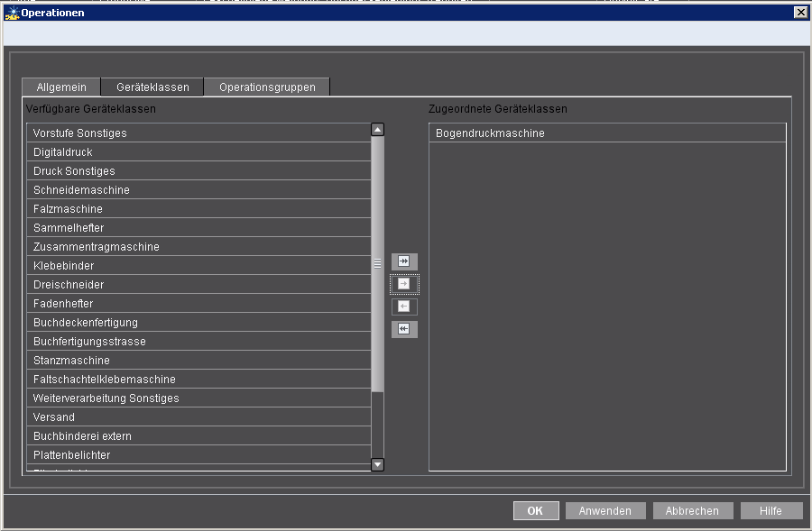Remove assigned class with single left arrow
This screenshot has width=812, height=531.
pos(404,307)
